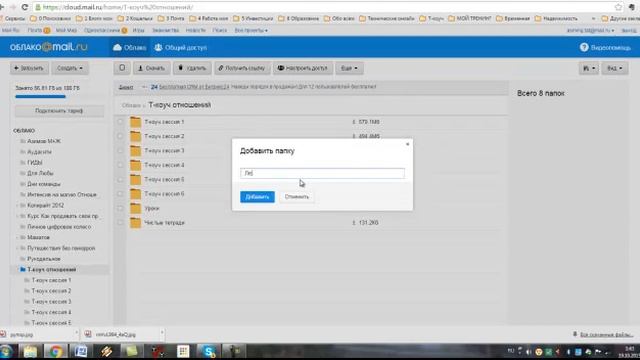The width and height of the screenshot is (640, 360).
Task: Tick the checkbox for the Уроки folder
Action: coord(120,208)
